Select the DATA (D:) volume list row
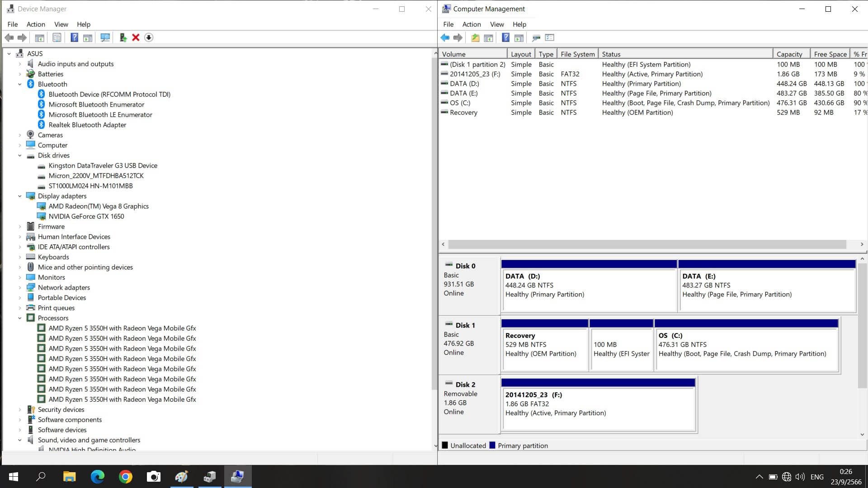This screenshot has height=488, width=868. 653,84
